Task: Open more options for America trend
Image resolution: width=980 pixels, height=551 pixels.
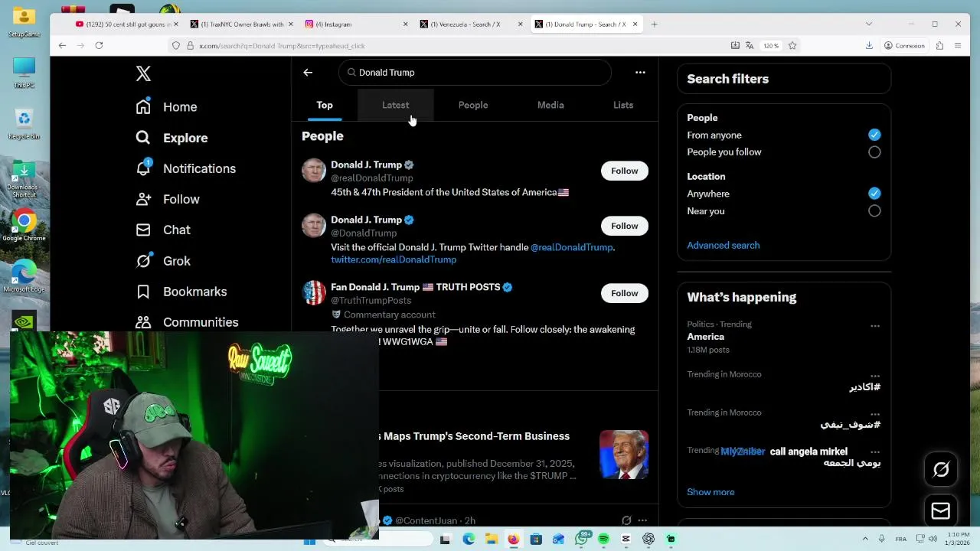Action: (875, 326)
